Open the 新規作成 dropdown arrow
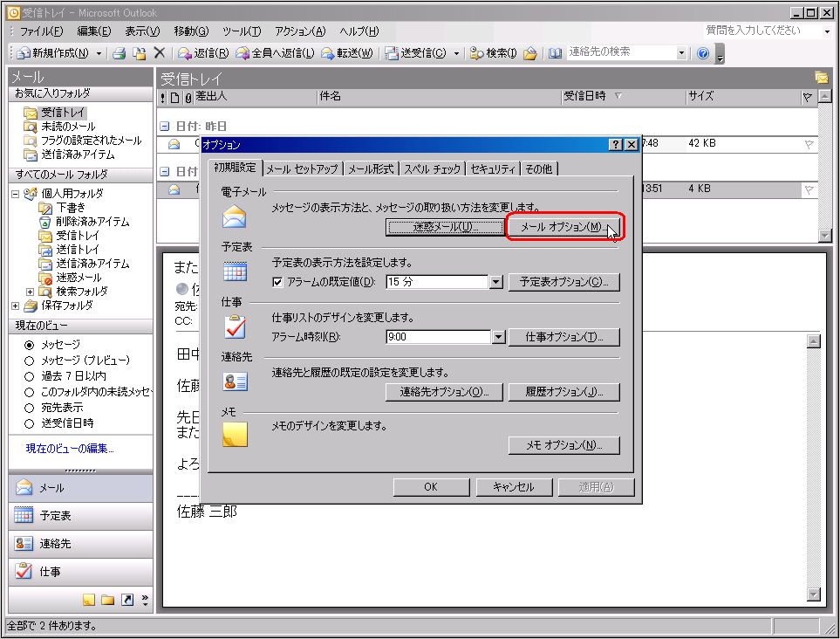Viewport: 840px width, 639px height. click(x=99, y=53)
